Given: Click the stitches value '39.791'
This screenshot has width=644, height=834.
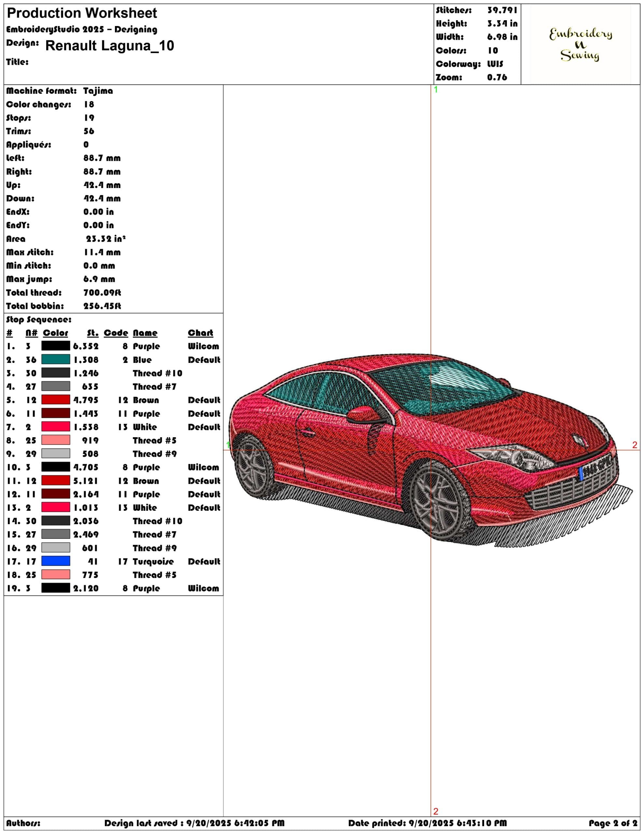Looking at the screenshot, I should (502, 10).
